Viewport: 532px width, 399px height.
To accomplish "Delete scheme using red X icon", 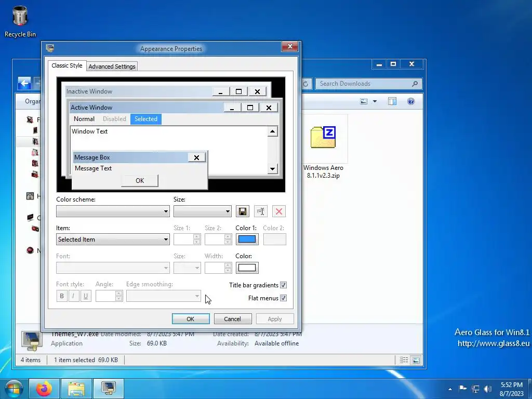I will [x=279, y=211].
